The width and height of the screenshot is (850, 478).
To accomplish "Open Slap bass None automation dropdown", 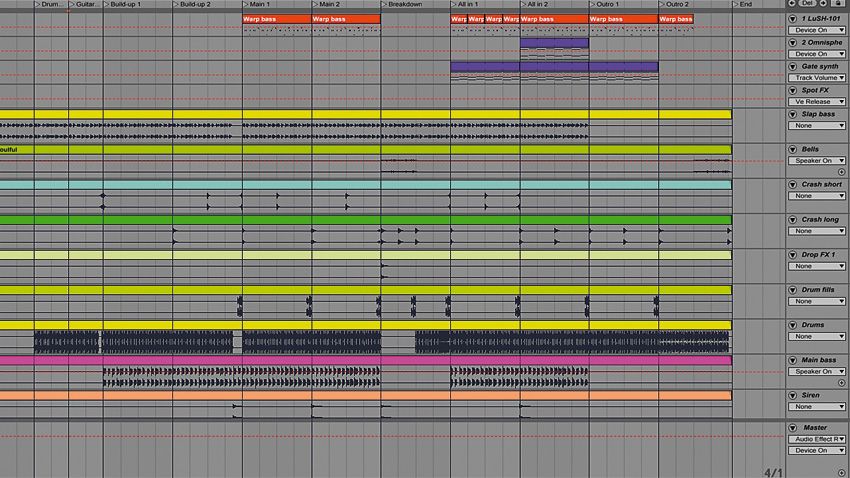I will point(817,126).
